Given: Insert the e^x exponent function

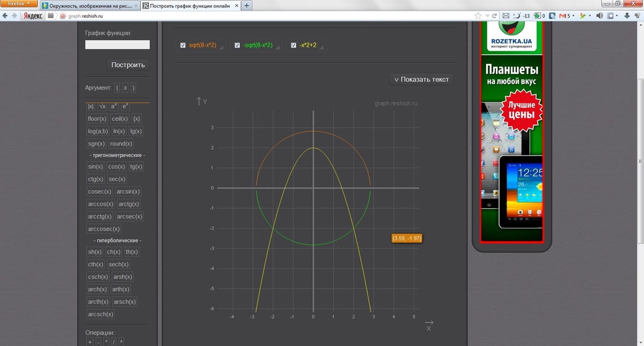Looking at the screenshot, I should click(x=125, y=106).
